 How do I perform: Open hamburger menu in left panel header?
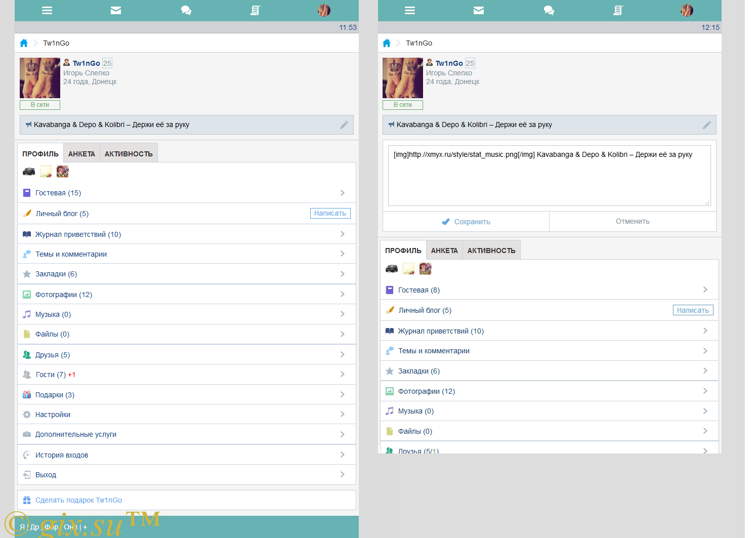click(x=47, y=11)
